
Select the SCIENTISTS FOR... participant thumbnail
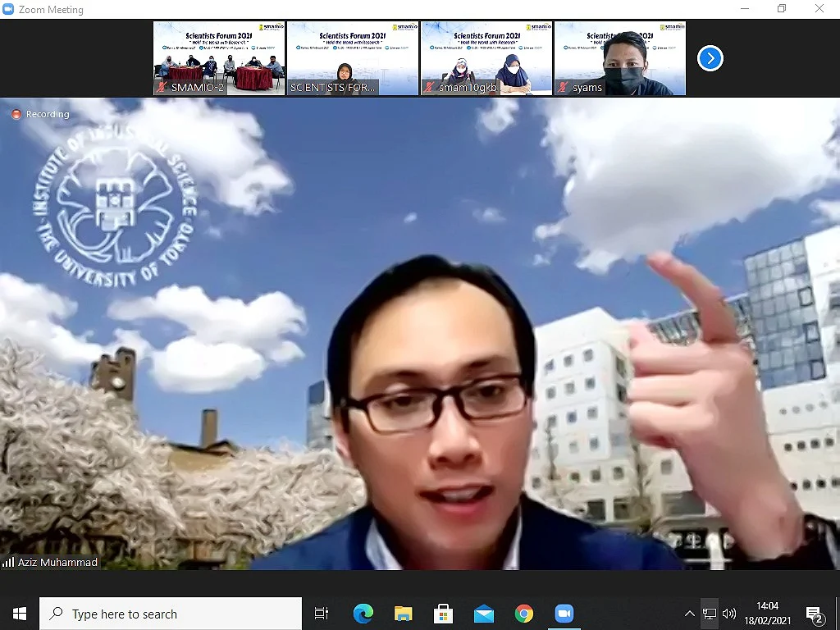tap(353, 58)
